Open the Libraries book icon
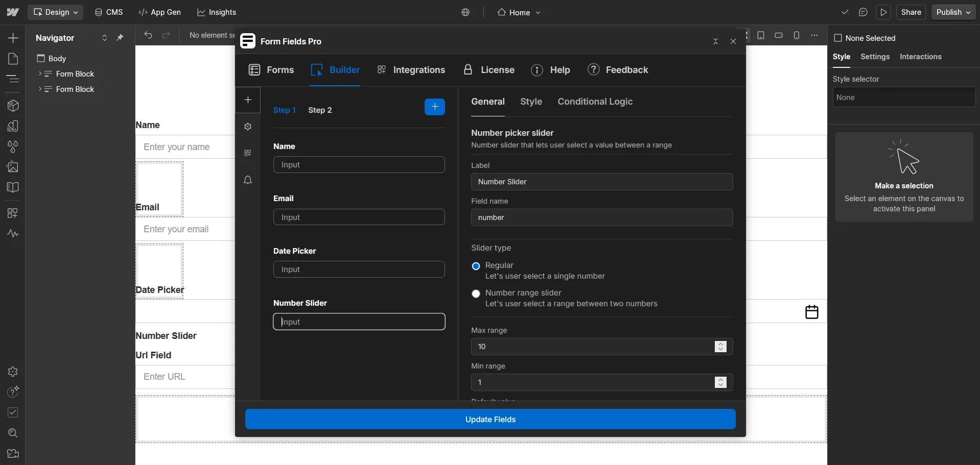The width and height of the screenshot is (980, 465). tap(13, 187)
